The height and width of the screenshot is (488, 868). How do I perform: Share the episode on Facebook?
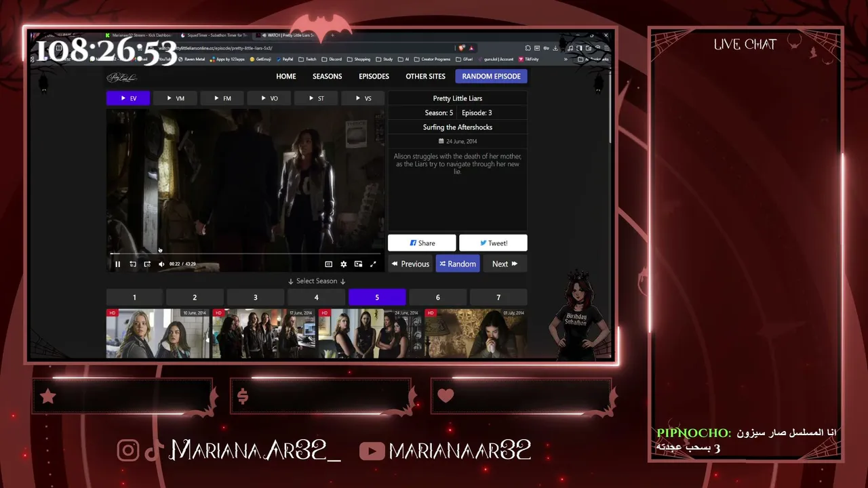click(422, 243)
